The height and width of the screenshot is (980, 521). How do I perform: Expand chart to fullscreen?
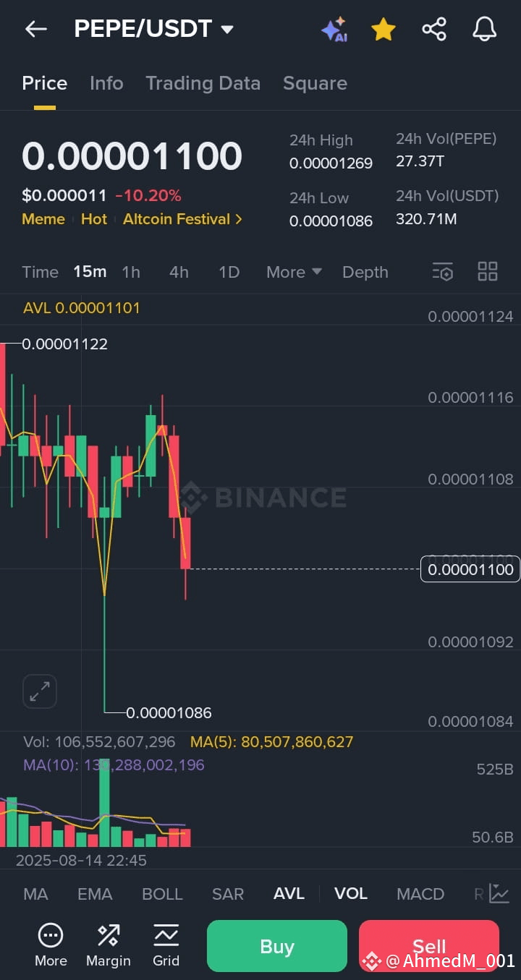coord(40,691)
